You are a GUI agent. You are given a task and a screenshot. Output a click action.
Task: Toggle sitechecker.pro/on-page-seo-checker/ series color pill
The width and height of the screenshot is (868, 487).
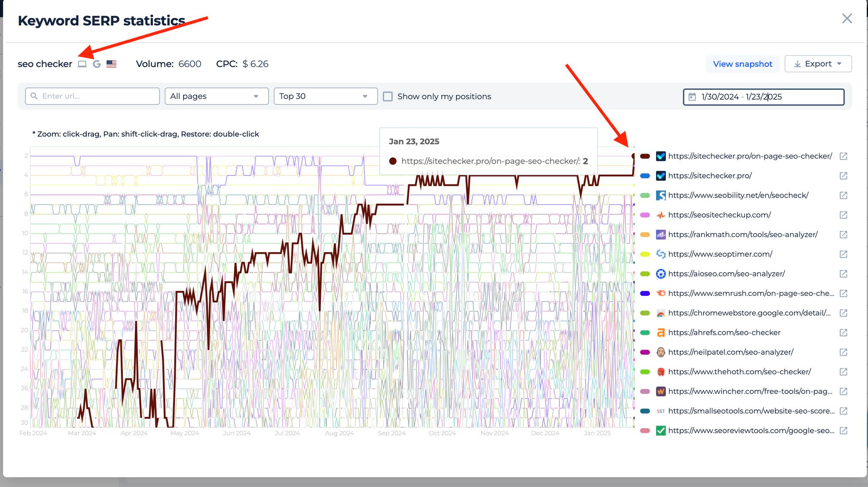point(645,156)
